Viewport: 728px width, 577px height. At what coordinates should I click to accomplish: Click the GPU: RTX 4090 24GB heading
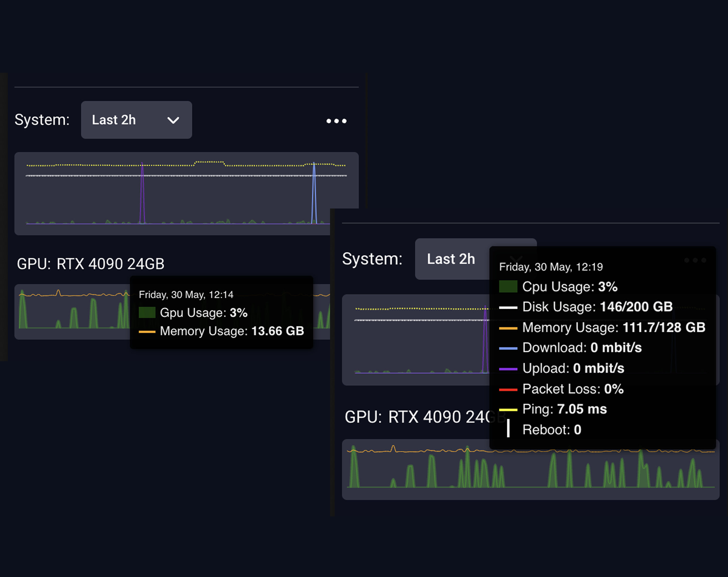(x=91, y=264)
